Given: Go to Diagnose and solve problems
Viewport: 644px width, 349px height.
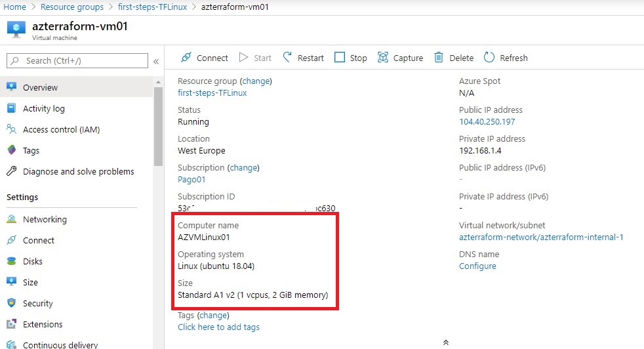Looking at the screenshot, I should click(78, 171).
